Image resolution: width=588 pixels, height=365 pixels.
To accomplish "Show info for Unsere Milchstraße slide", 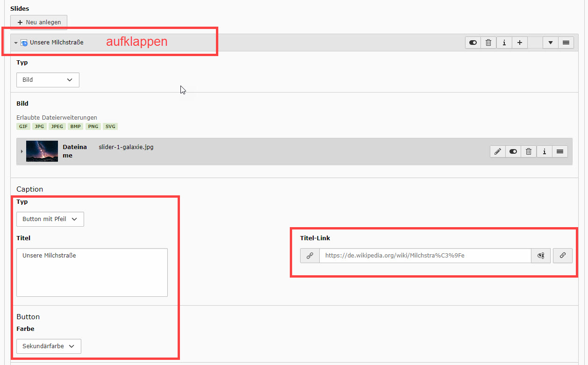I will click(504, 43).
